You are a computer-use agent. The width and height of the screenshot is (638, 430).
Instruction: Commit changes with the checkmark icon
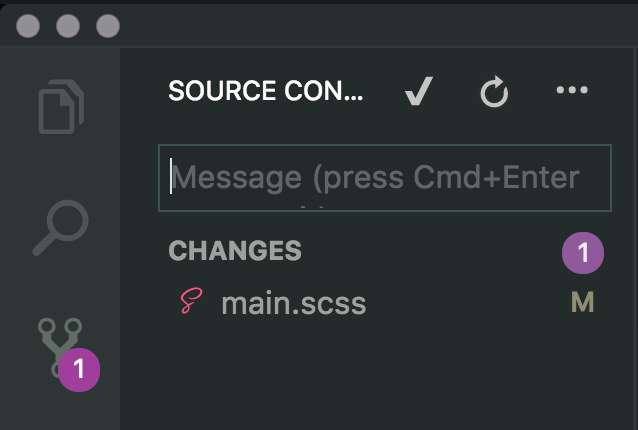click(418, 91)
